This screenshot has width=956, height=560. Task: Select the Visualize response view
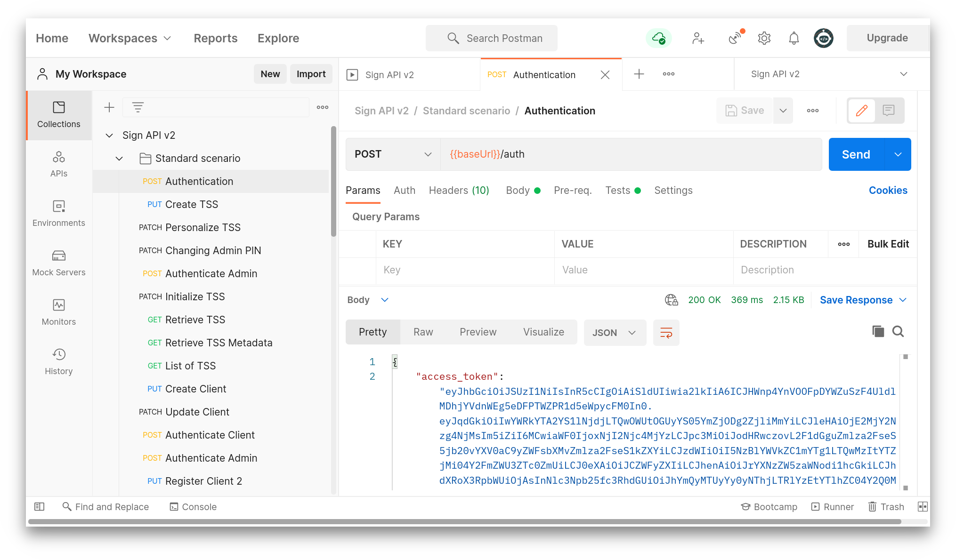pyautogui.click(x=543, y=332)
